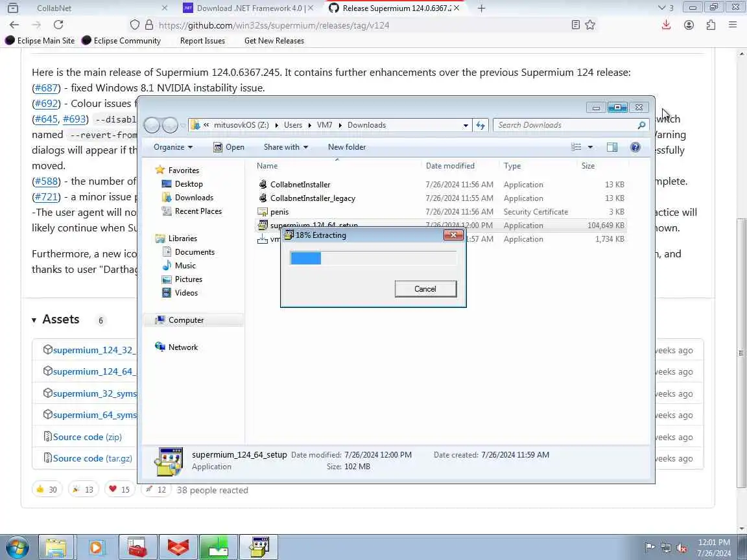
Task: Click Action Center flag tray icon
Action: click(x=649, y=548)
